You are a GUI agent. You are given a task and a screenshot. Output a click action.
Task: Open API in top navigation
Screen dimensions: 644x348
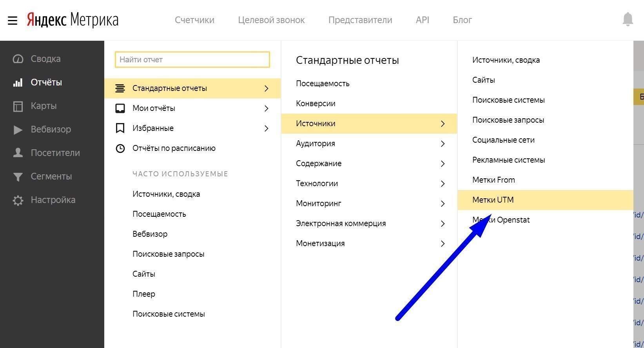(x=423, y=20)
